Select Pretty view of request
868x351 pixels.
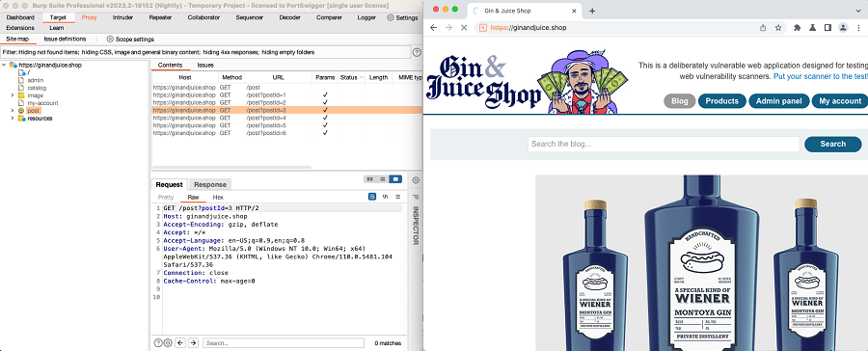166,197
